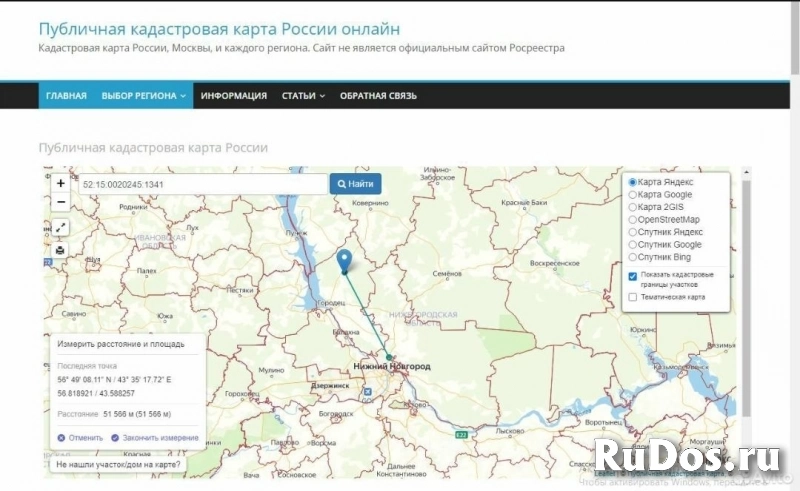800x491 pixels.
Task: Click the Leaflet attribution link
Action: 605,474
